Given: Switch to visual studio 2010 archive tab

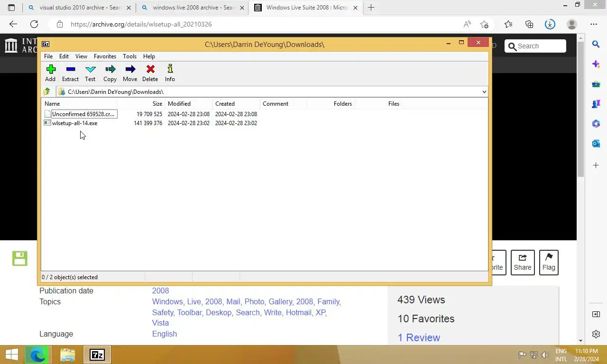Looking at the screenshot, I should point(79,8).
